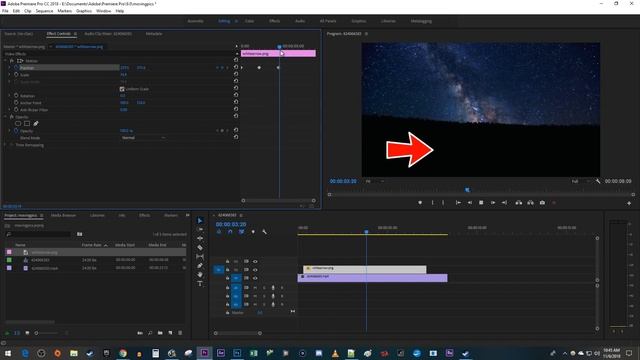Expand the Scale property twirl arrow
The width and height of the screenshot is (640, 360).
pyautogui.click(x=9, y=74)
